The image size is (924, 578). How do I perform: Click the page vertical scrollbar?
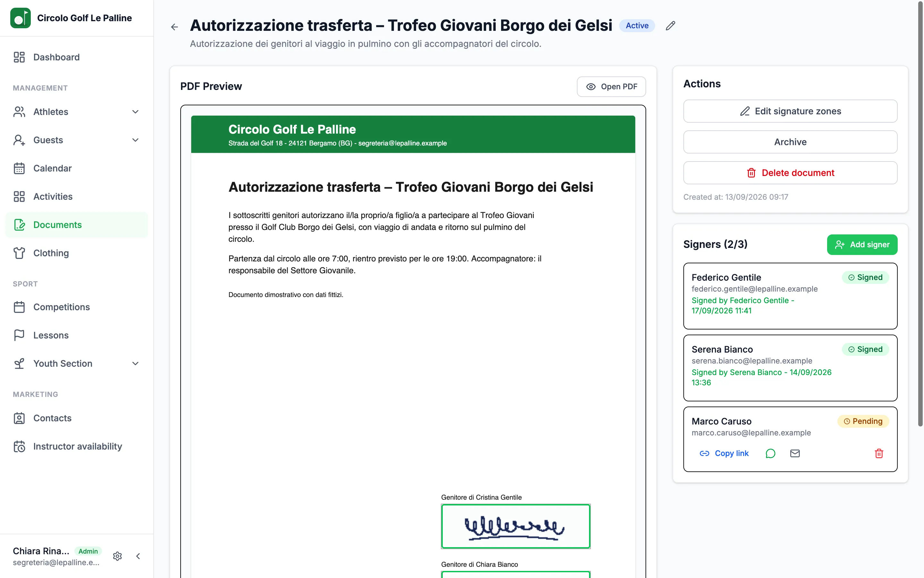point(920,214)
